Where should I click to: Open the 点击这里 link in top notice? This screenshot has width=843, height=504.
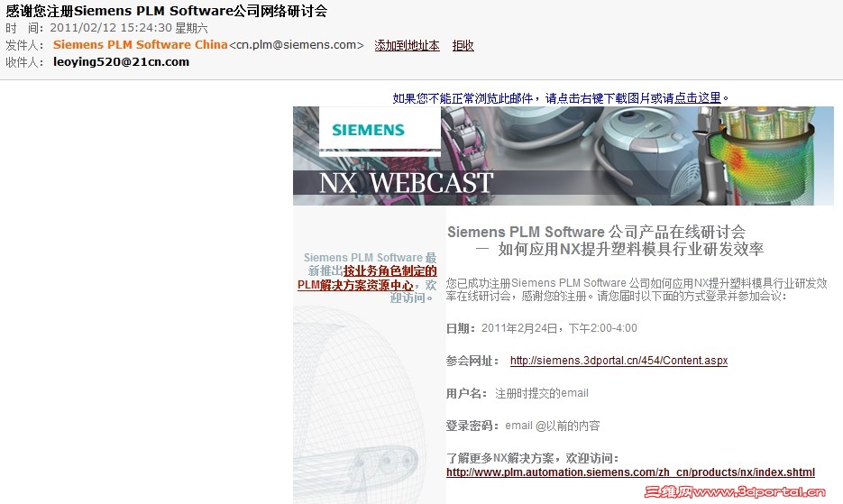click(x=697, y=98)
